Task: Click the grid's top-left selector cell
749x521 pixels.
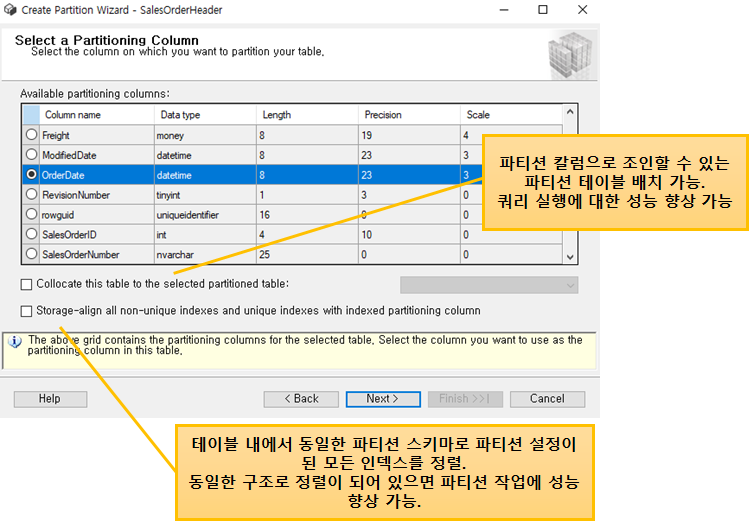Action: 31,115
